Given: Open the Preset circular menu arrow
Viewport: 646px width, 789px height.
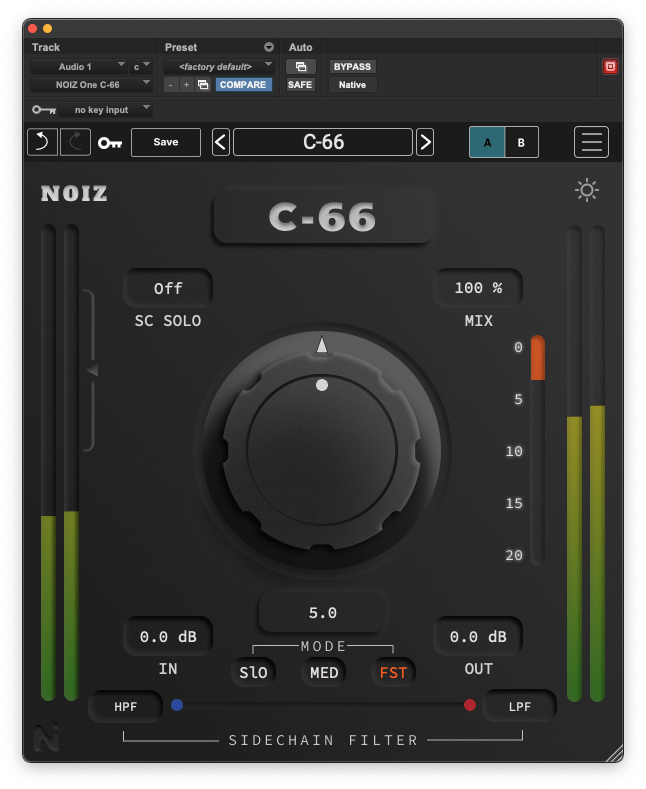Looking at the screenshot, I should pyautogui.click(x=268, y=47).
